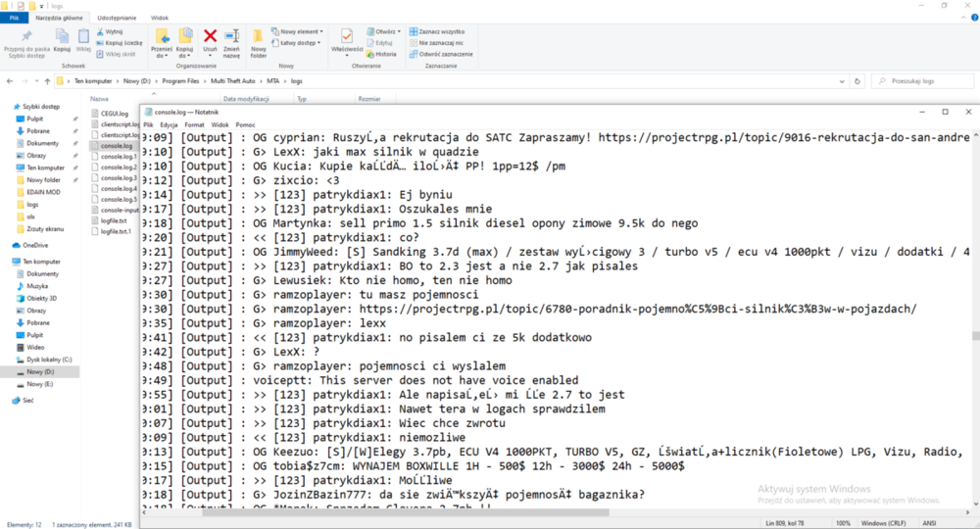Expand address bar previous locations dropdown
Image resolution: width=980 pixels, height=529 pixels.
[x=842, y=81]
